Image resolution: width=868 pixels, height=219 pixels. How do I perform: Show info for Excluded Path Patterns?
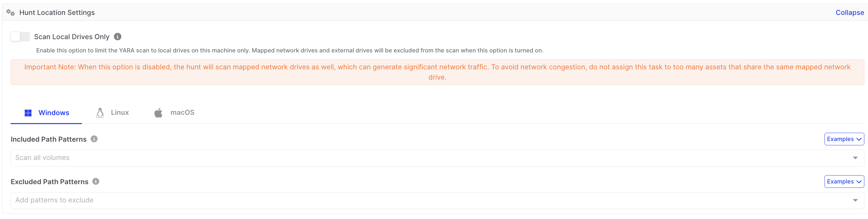(x=96, y=182)
